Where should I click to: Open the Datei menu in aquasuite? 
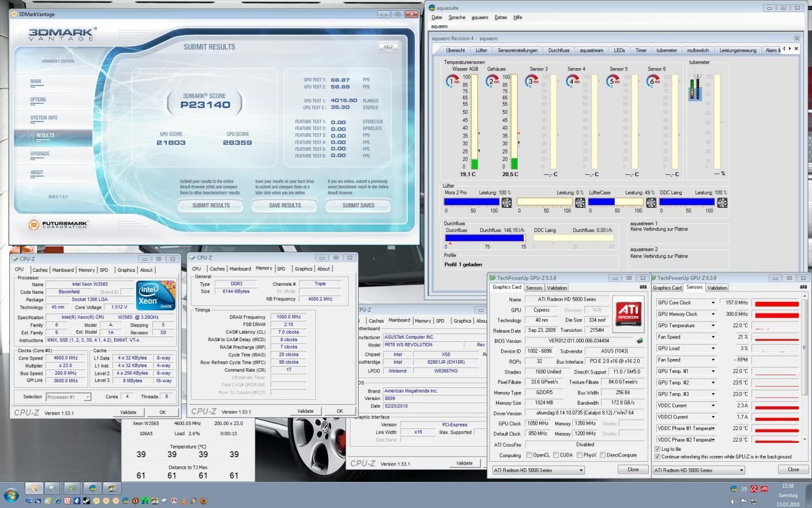coord(437,17)
